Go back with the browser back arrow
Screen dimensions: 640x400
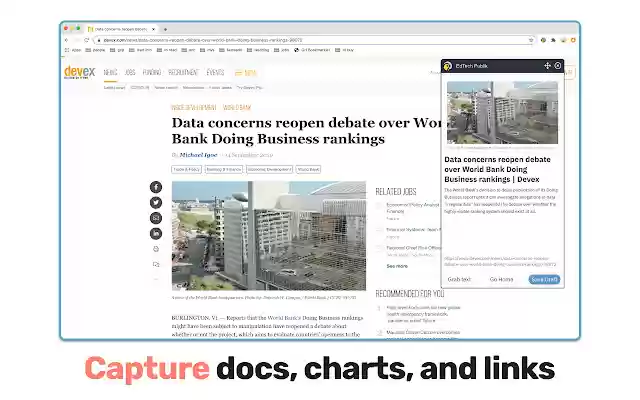pos(67,40)
